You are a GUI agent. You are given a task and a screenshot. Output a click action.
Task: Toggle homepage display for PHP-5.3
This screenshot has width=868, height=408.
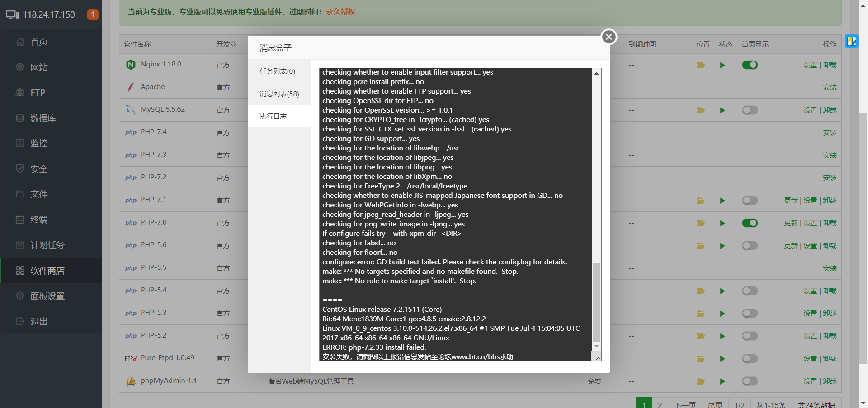click(x=750, y=313)
